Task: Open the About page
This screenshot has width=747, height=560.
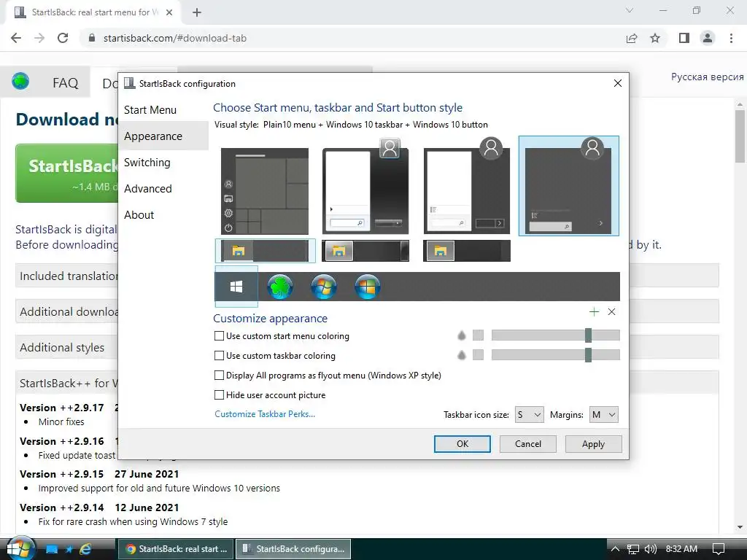Action: pos(163,215)
